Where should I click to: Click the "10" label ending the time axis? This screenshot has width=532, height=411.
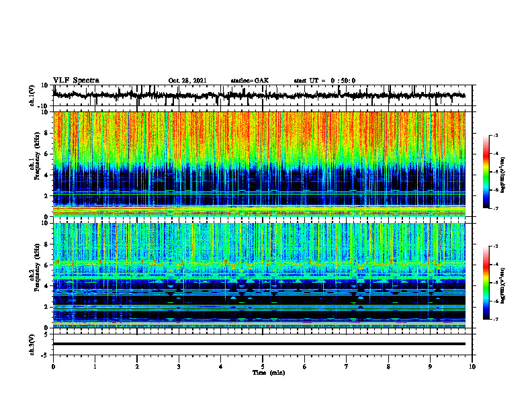(x=472, y=367)
